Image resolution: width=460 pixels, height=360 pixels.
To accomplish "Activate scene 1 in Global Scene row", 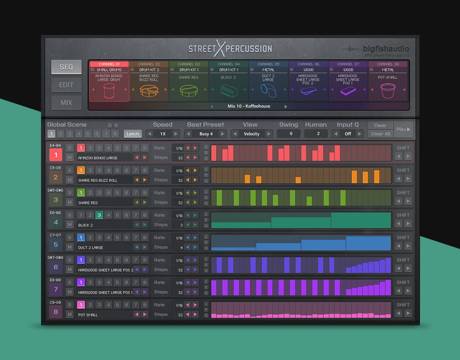I will (51, 134).
